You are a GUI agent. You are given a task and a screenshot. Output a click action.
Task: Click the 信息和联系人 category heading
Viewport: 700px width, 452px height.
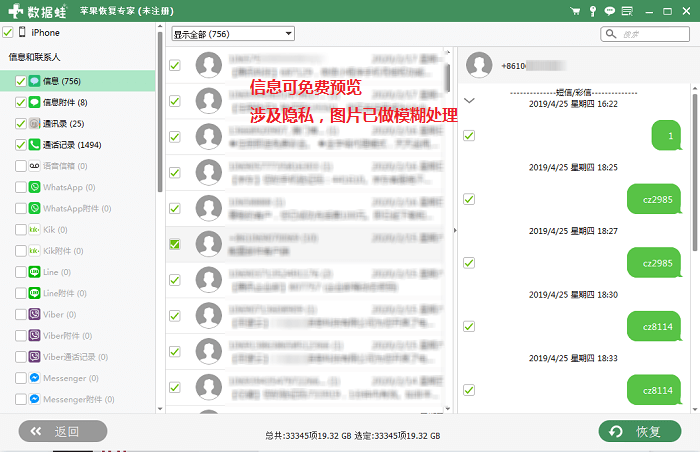click(x=34, y=57)
